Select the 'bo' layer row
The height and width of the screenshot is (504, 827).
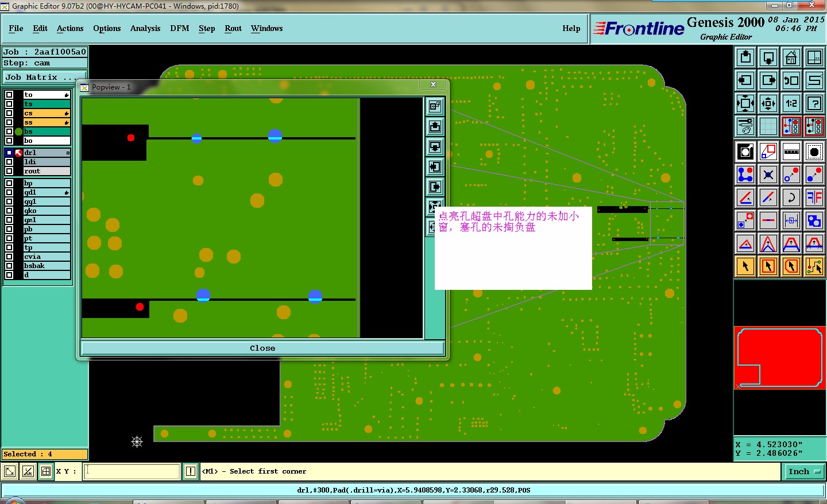click(47, 141)
